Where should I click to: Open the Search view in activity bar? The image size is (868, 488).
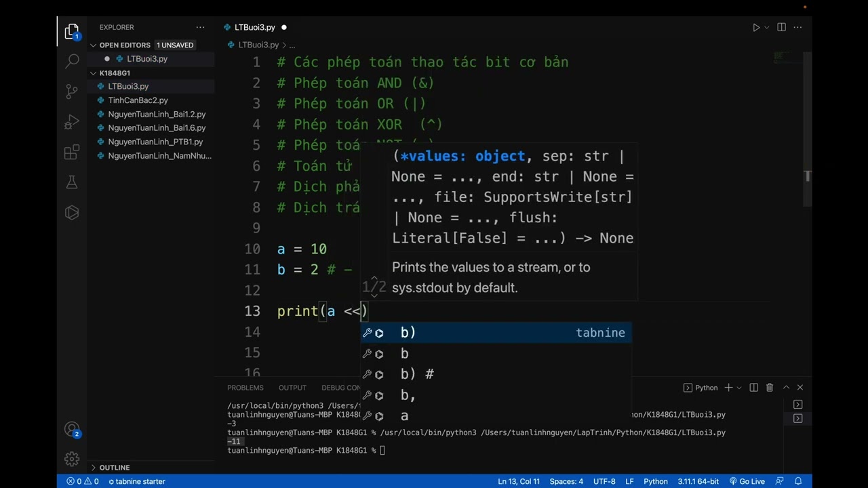click(x=72, y=62)
